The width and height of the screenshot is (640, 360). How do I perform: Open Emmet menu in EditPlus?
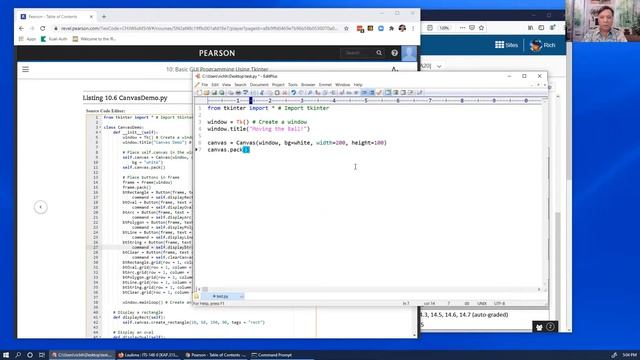click(325, 84)
